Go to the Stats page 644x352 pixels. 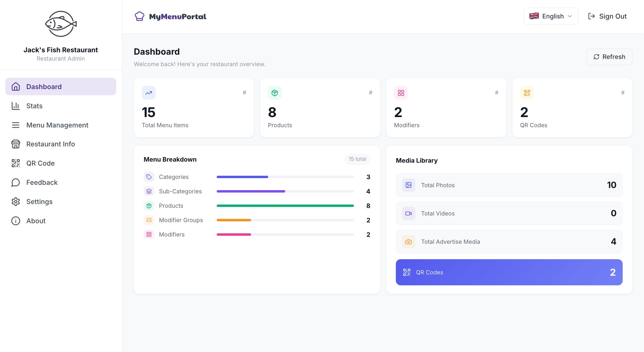(61, 106)
